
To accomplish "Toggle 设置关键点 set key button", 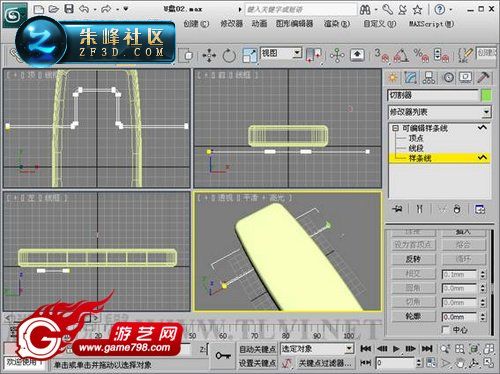I will [x=257, y=363].
